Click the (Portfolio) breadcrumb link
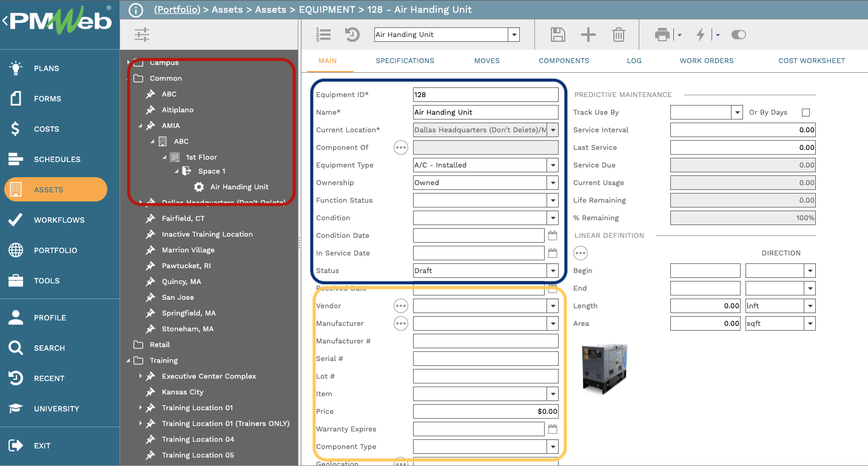 (x=177, y=10)
